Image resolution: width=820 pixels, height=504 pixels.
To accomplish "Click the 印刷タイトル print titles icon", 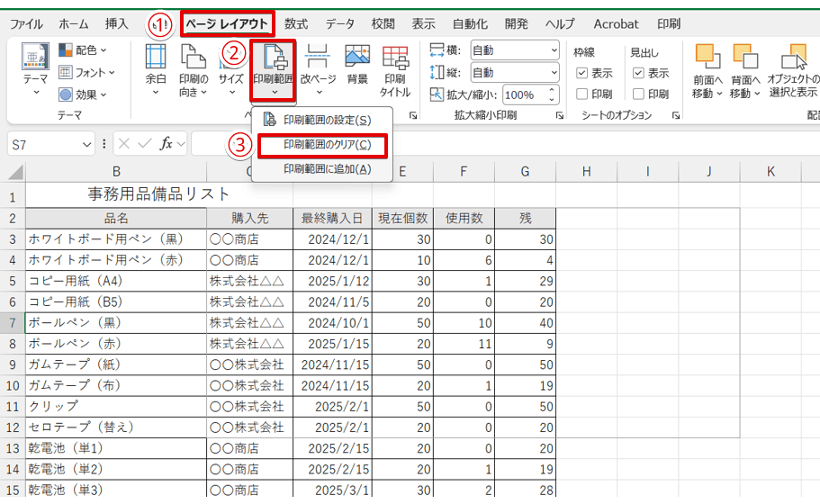I will 395,58.
